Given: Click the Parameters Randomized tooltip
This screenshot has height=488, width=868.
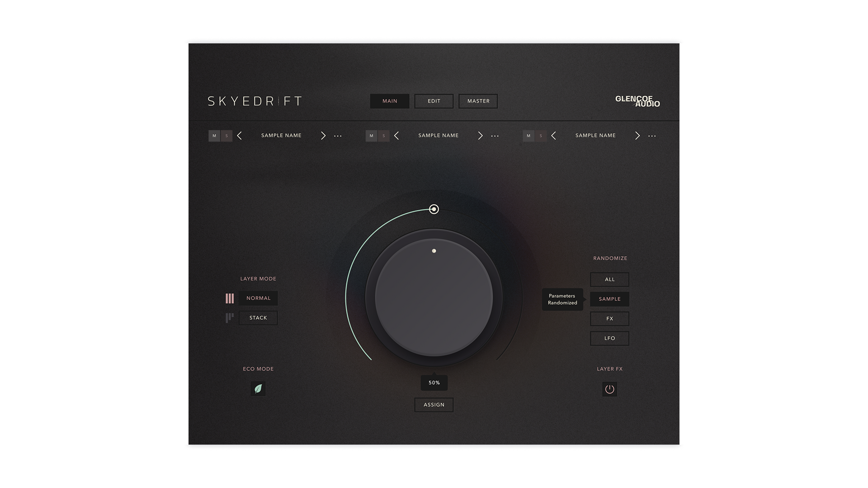Looking at the screenshot, I should click(562, 299).
